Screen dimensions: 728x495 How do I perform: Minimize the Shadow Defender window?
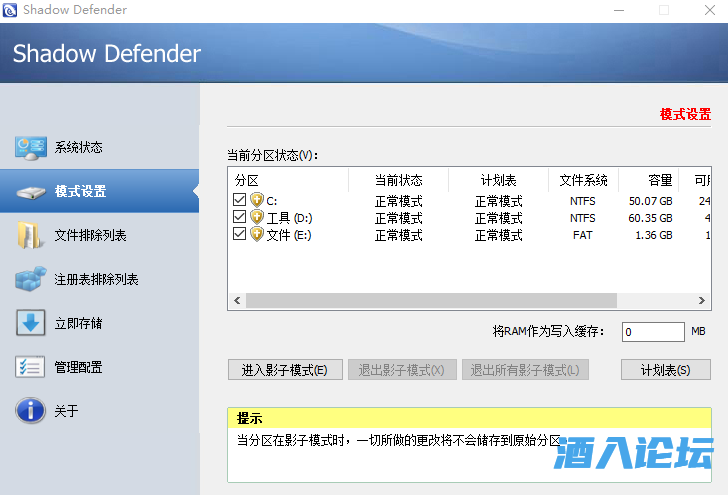point(619,10)
